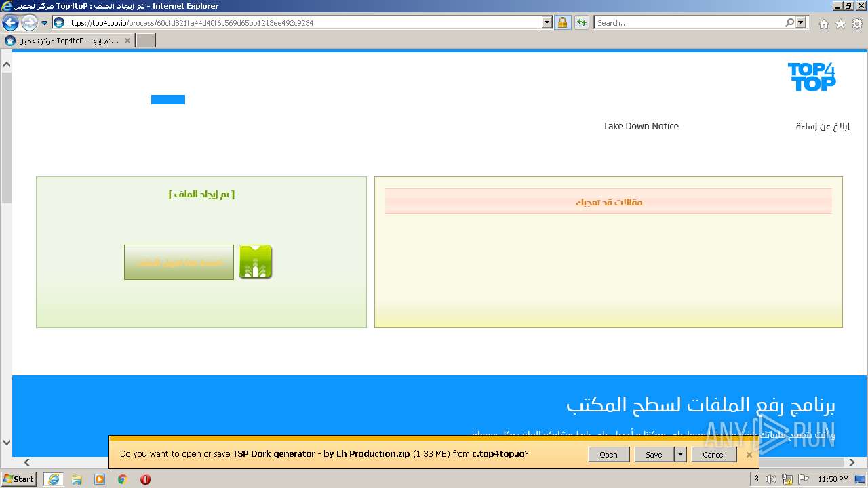Click the green download arrow icon
Viewport: 868px width, 488px height.
click(256, 262)
